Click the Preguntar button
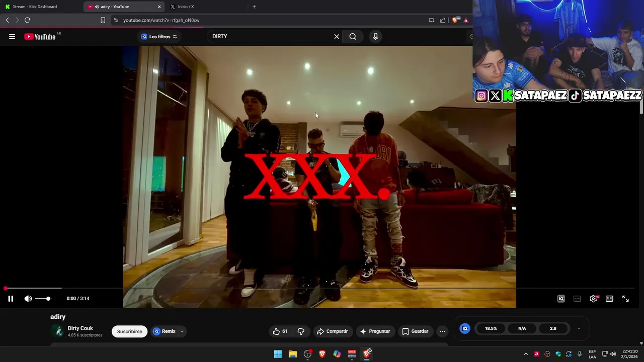 374,331
